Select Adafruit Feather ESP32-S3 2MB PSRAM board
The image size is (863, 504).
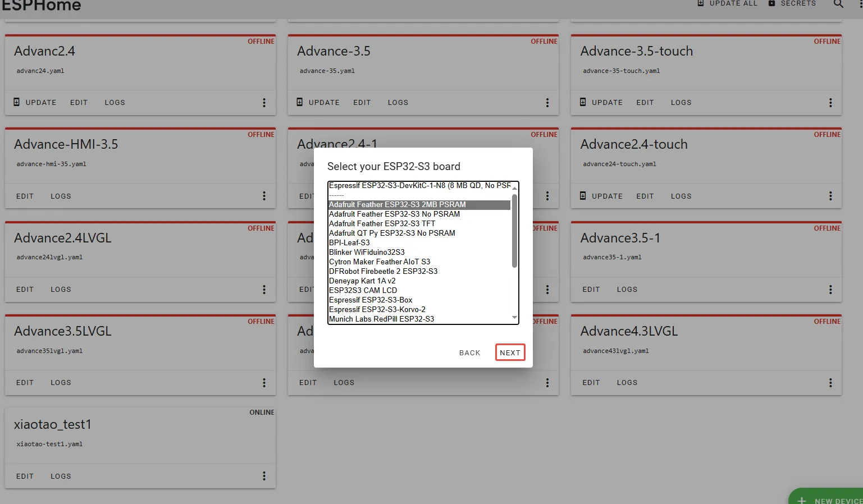(x=419, y=205)
